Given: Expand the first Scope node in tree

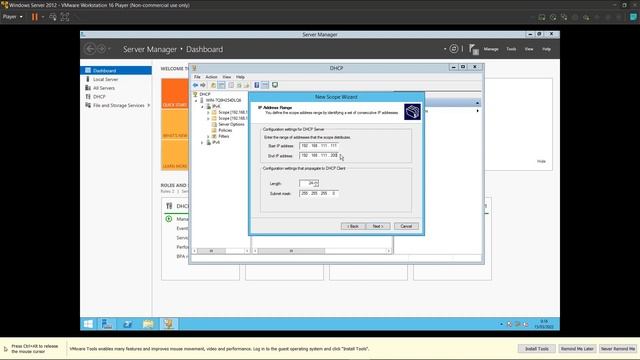Looking at the screenshot, I should click(208, 112).
